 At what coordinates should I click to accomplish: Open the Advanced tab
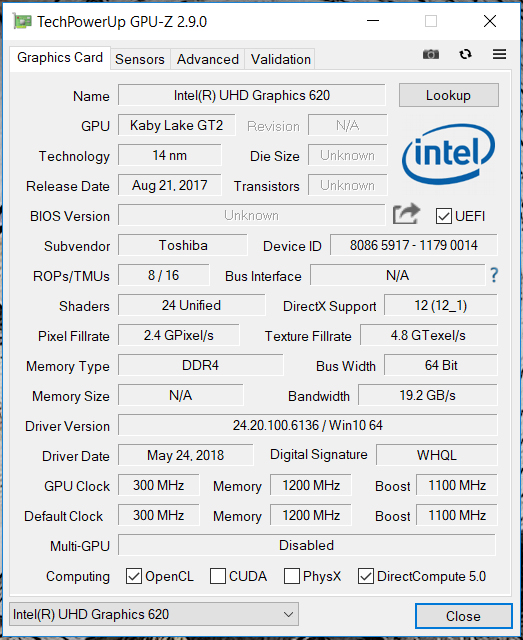click(x=208, y=60)
